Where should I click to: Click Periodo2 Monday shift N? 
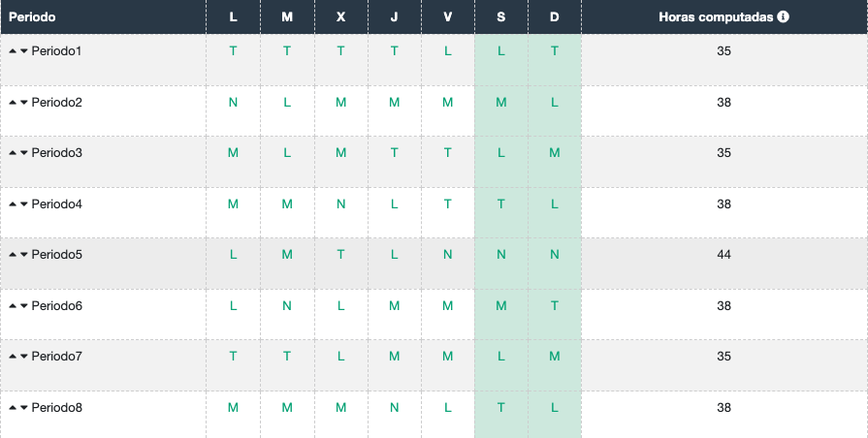233,102
